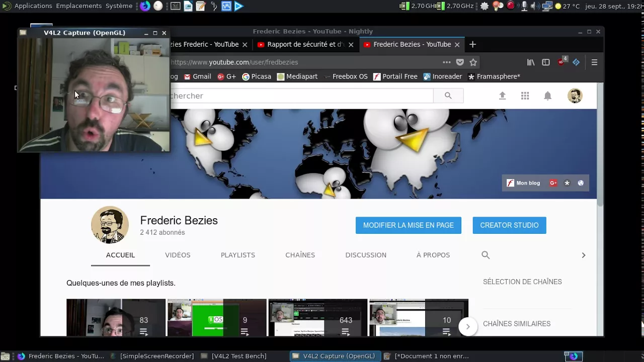Open the Firefox hamburger menu
The width and height of the screenshot is (644, 362).
pos(594,62)
